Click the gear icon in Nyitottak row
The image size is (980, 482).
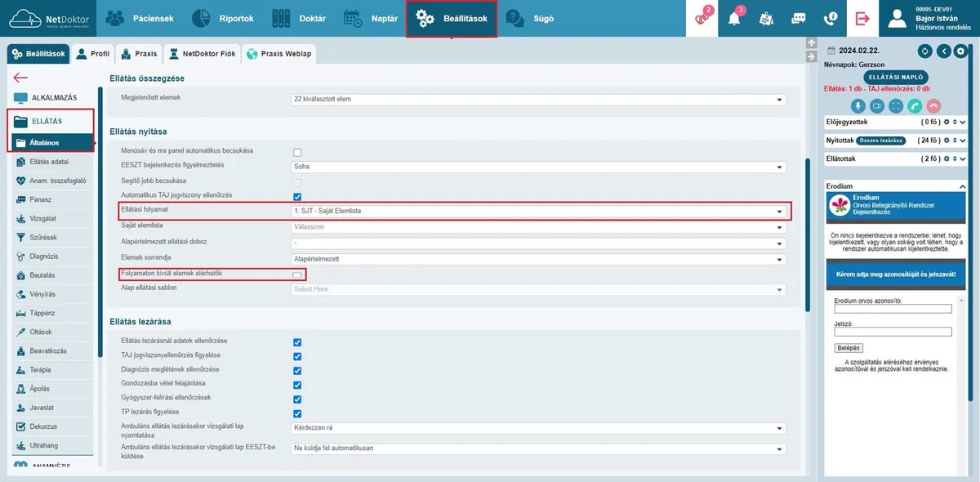tap(946, 141)
